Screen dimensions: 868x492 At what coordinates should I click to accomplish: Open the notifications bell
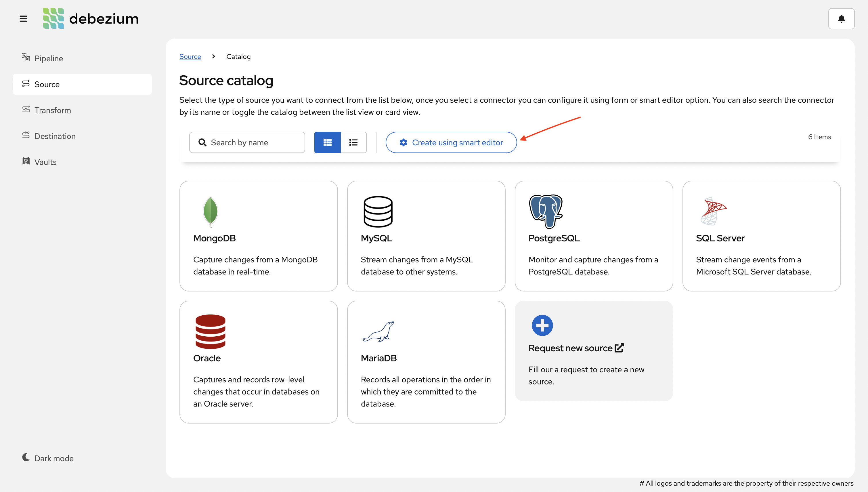coord(841,19)
